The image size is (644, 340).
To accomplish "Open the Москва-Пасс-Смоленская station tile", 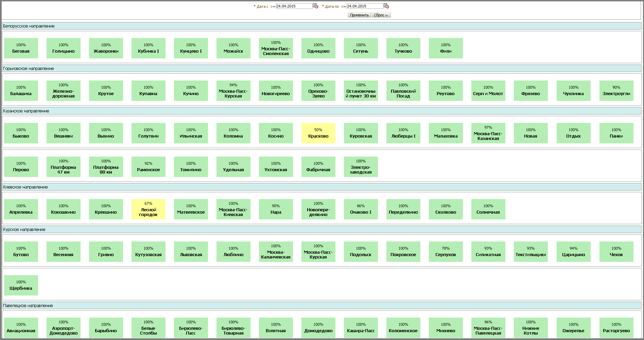I will point(276,48).
